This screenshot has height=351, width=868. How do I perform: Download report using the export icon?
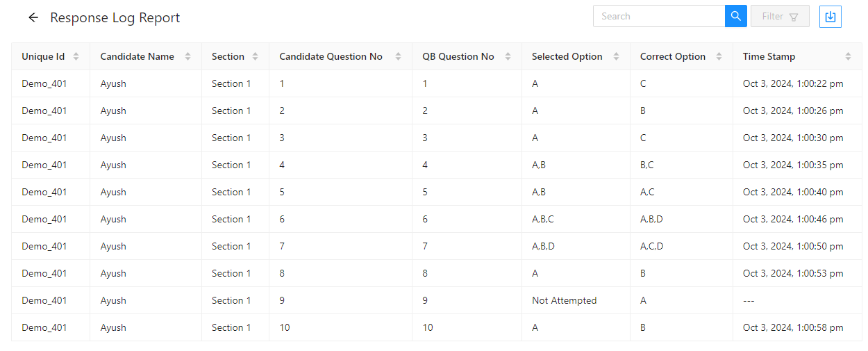(x=831, y=17)
